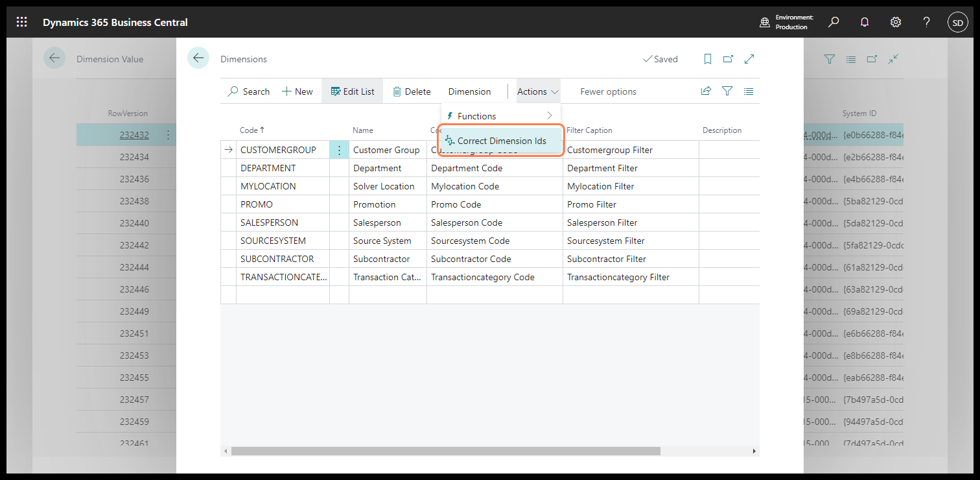Viewport: 980px width, 480px height.
Task: Bookmark the Dimensions page
Action: pos(708,59)
